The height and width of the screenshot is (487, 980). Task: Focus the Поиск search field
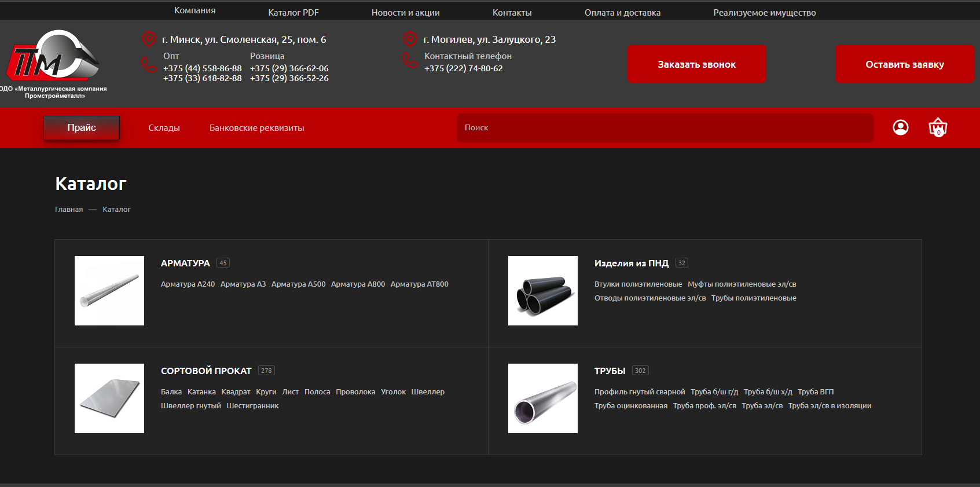click(665, 128)
